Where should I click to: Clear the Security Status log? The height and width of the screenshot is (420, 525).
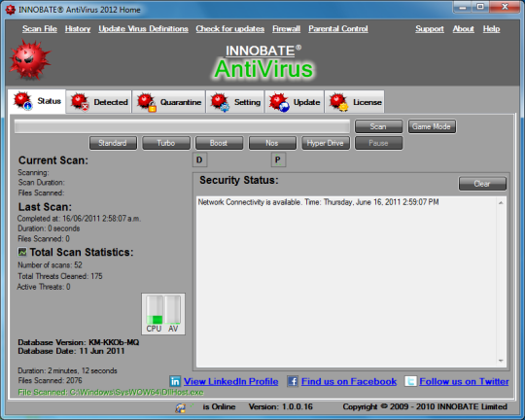482,184
